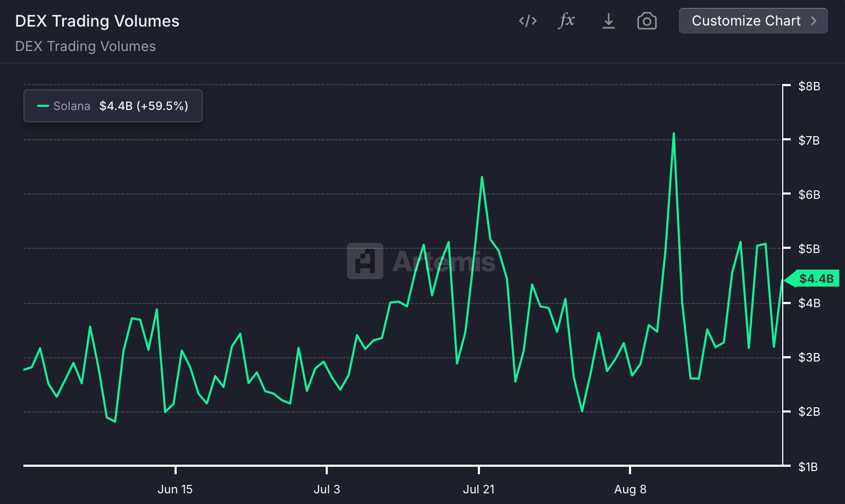Click the $2B y-axis label
The image size is (845, 504).
[x=809, y=411]
